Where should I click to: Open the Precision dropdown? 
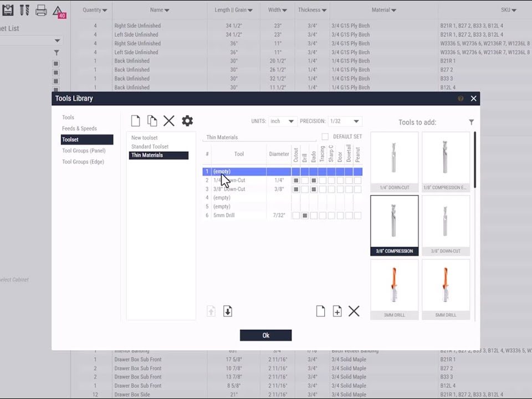[x=345, y=121]
